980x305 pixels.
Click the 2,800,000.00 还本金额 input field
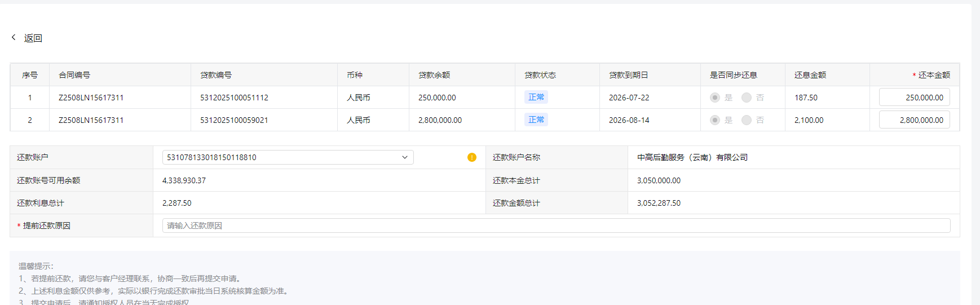pyautogui.click(x=914, y=120)
